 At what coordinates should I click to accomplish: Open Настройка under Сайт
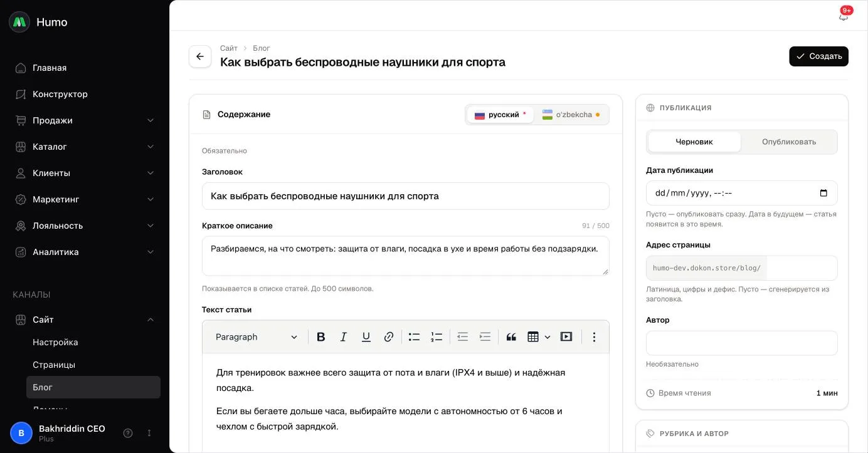(93, 342)
